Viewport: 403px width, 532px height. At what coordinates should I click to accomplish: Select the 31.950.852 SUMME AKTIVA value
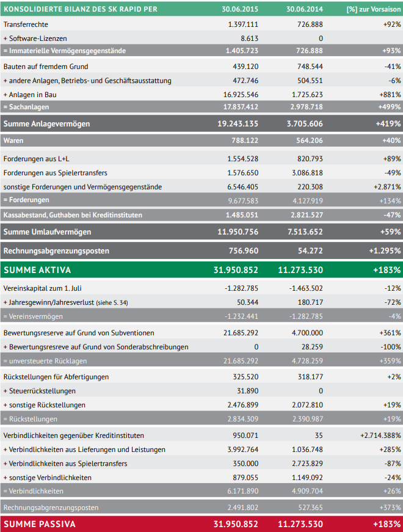pos(236,270)
